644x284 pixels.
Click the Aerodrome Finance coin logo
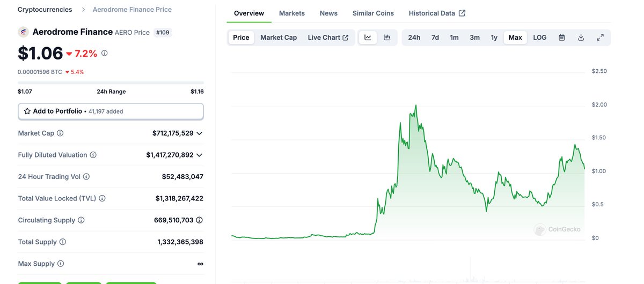pyautogui.click(x=23, y=32)
